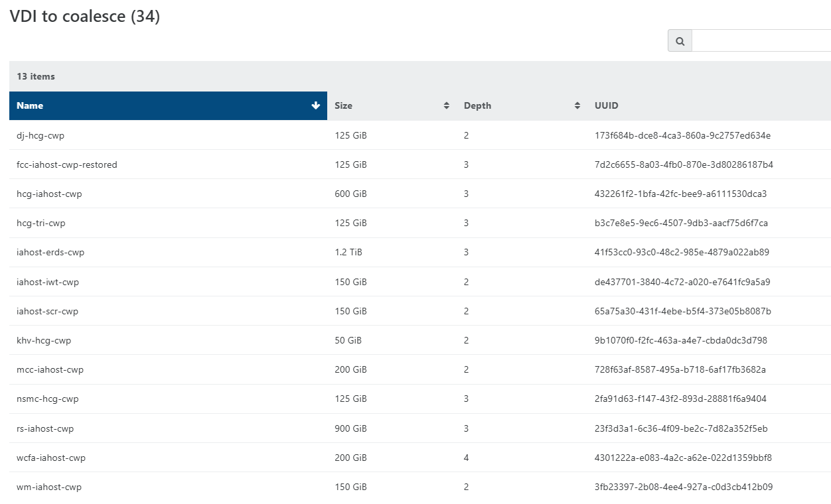Click the 50 GiB size value

(348, 340)
